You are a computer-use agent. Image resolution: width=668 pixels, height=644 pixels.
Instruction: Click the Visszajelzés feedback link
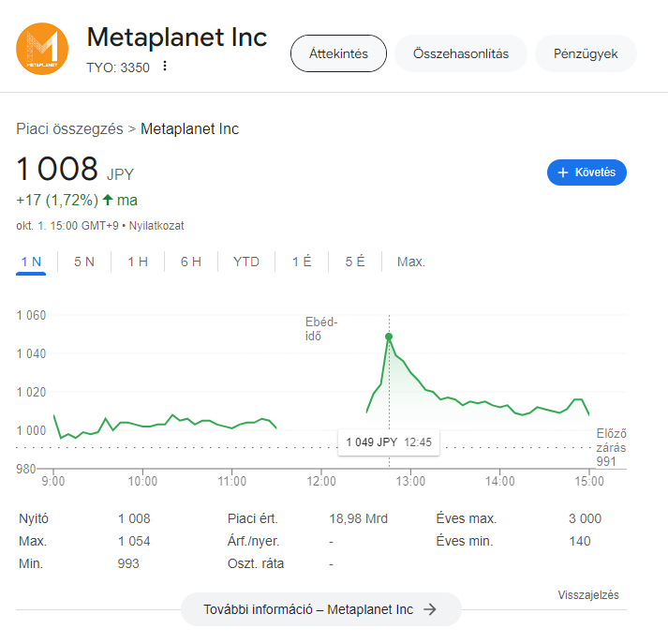588,595
